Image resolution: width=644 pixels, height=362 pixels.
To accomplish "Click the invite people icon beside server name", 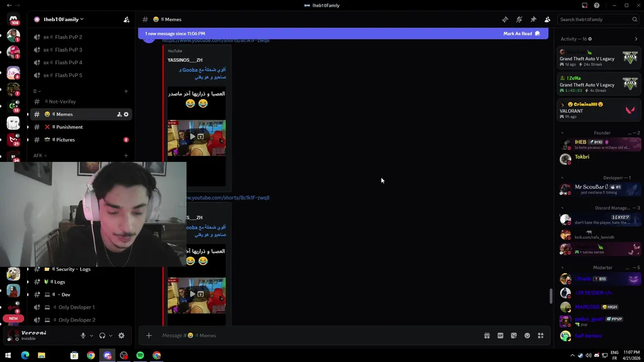I will [126, 20].
